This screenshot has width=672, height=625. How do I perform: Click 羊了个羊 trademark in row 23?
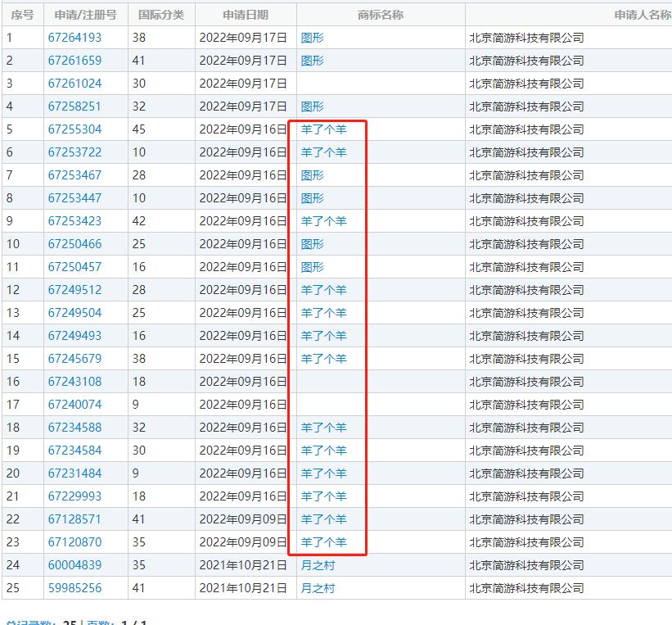(323, 542)
